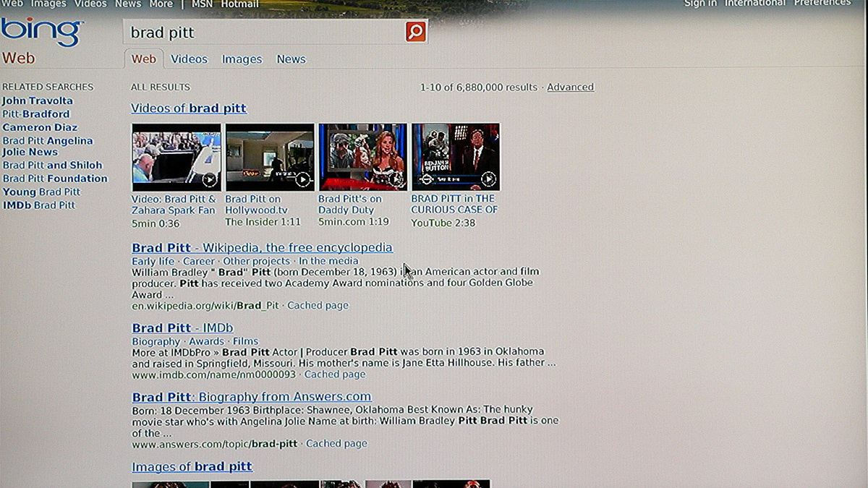The width and height of the screenshot is (868, 488).
Task: Open Brad Pitt's on Daddy Duty title
Action: click(350, 205)
